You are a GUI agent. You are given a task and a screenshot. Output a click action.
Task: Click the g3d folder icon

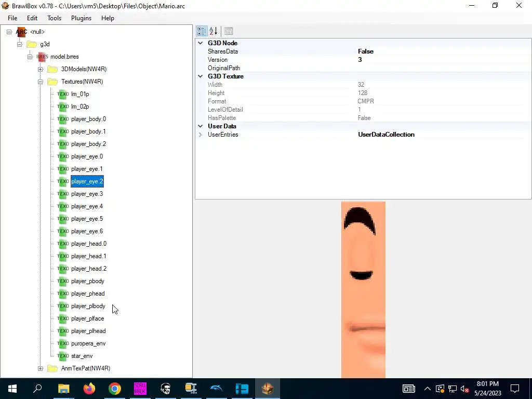click(32, 45)
